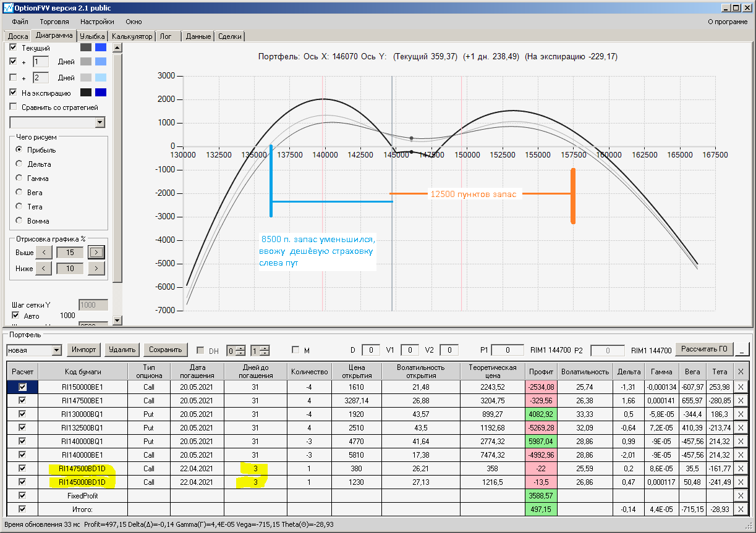Click the column-header X above the delete icons
The image size is (756, 533).
741,371
